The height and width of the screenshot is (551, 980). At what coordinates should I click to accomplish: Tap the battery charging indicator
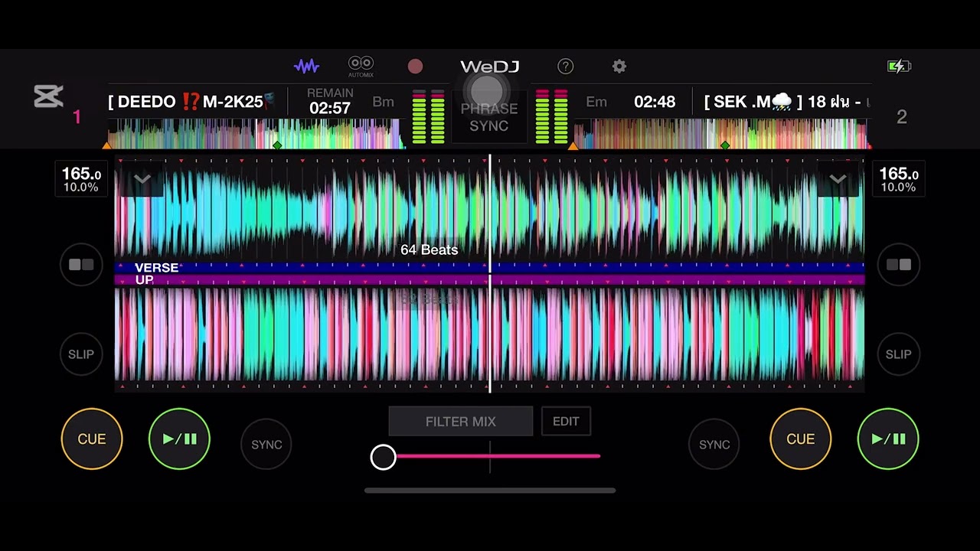point(899,67)
